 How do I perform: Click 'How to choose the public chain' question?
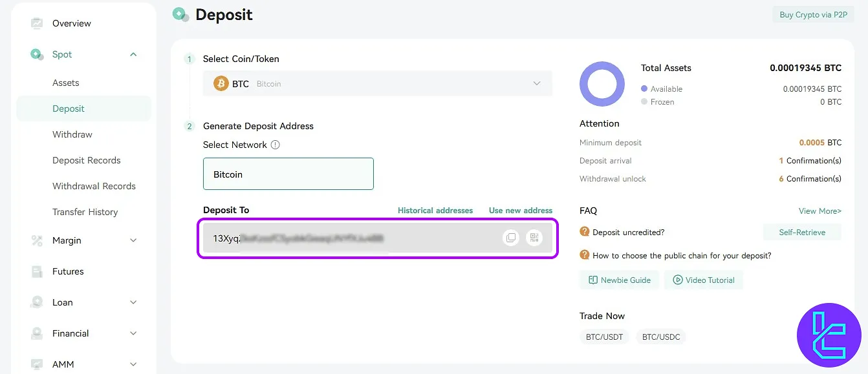pyautogui.click(x=682, y=255)
